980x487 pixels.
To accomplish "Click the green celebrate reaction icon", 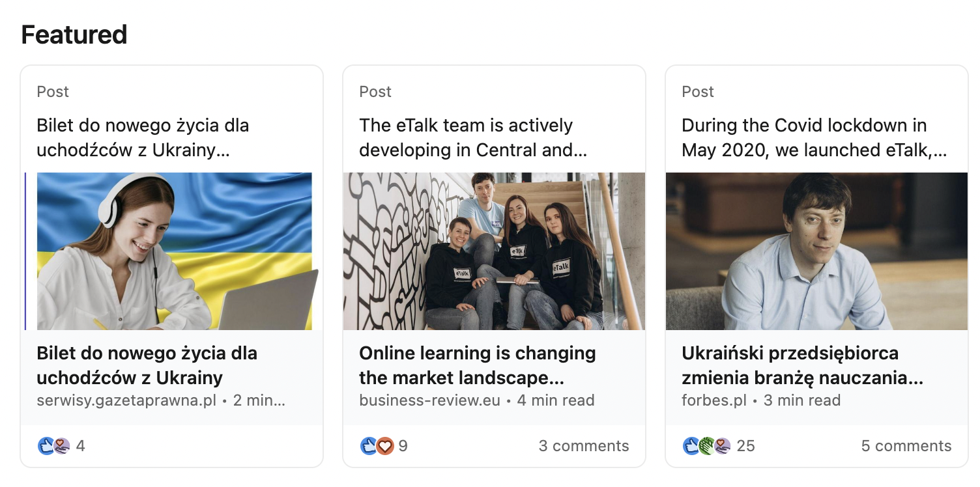I will point(707,446).
